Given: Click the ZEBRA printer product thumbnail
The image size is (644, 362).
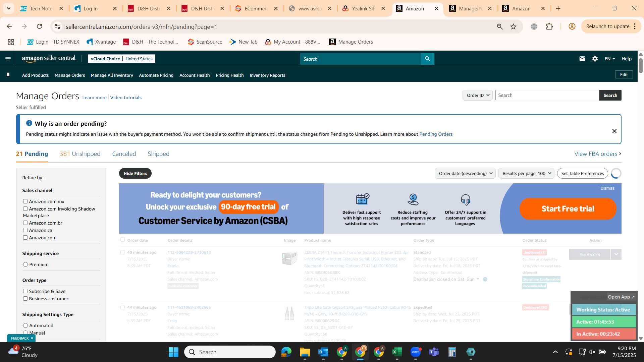Looking at the screenshot, I should (289, 258).
